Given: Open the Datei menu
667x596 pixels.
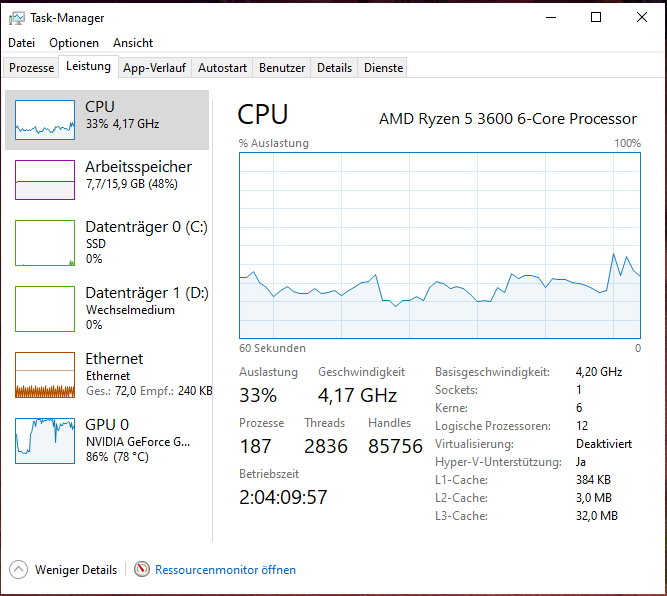Looking at the screenshot, I should [22, 43].
